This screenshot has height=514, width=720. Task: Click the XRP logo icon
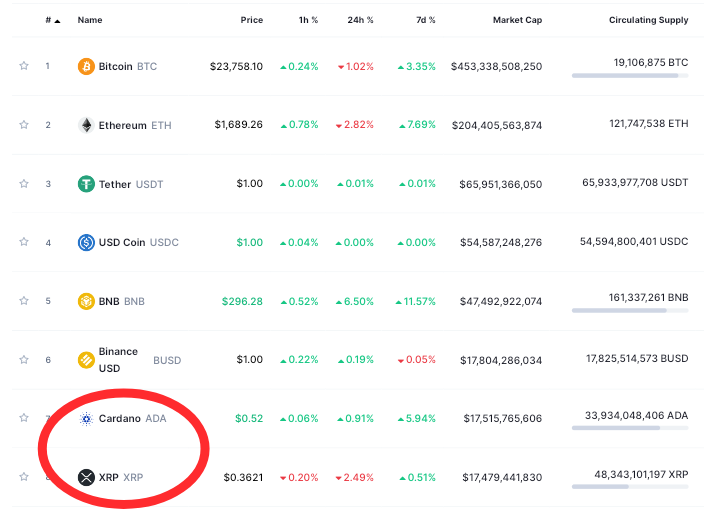click(x=87, y=477)
